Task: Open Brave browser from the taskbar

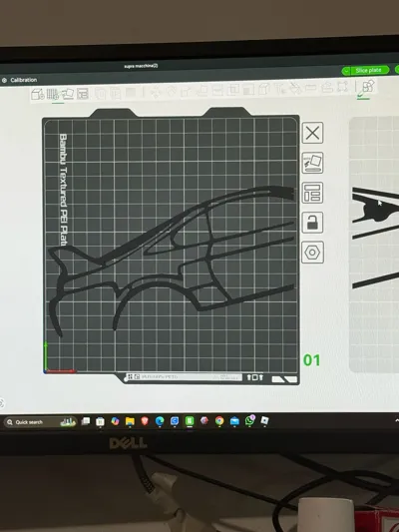Action: 145,421
